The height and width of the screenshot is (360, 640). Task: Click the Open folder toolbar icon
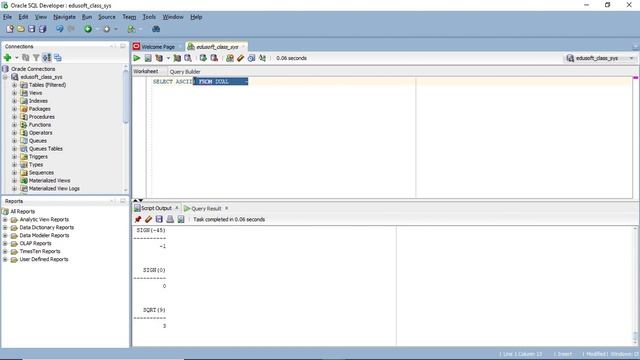tap(21, 29)
